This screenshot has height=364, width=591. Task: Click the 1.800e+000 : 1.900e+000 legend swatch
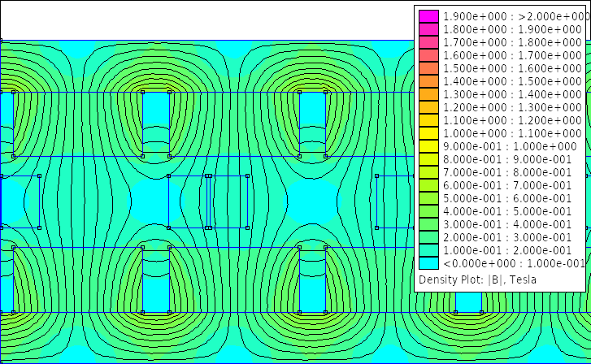coord(428,29)
